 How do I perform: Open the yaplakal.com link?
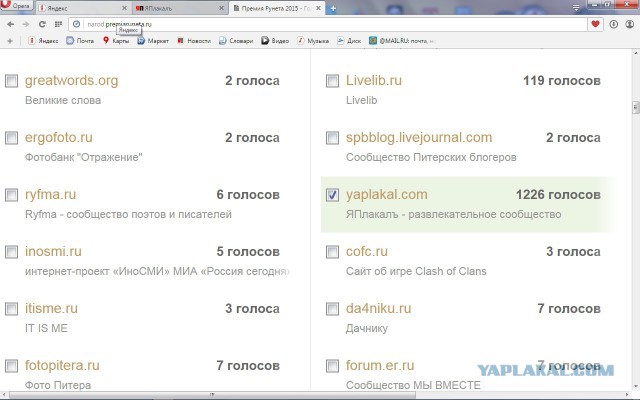[x=387, y=195]
